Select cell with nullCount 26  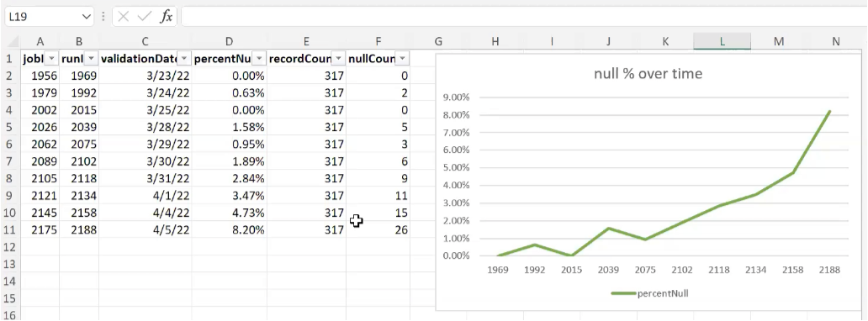(x=378, y=229)
